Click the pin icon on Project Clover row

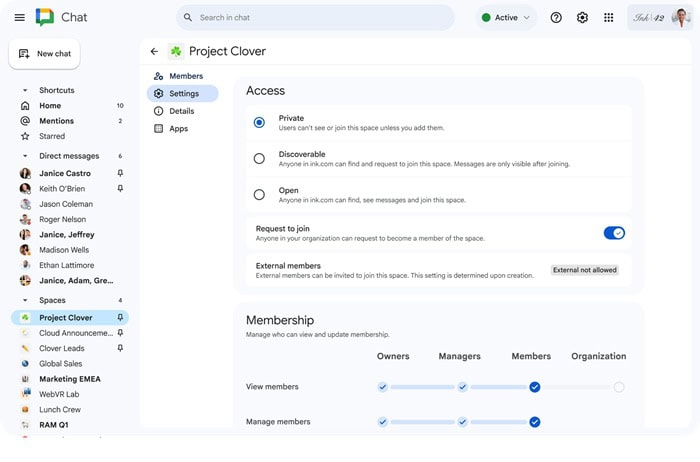pos(120,317)
